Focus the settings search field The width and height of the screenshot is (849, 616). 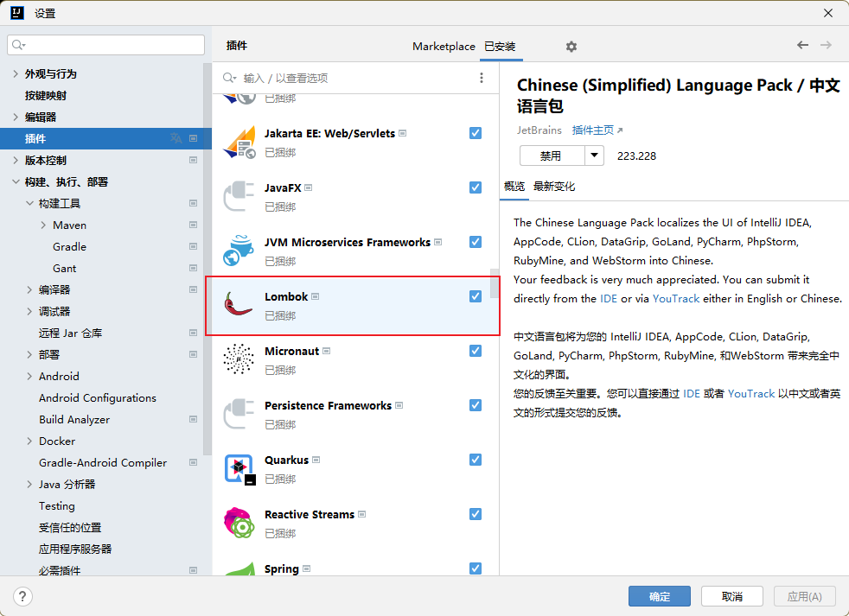(106, 45)
